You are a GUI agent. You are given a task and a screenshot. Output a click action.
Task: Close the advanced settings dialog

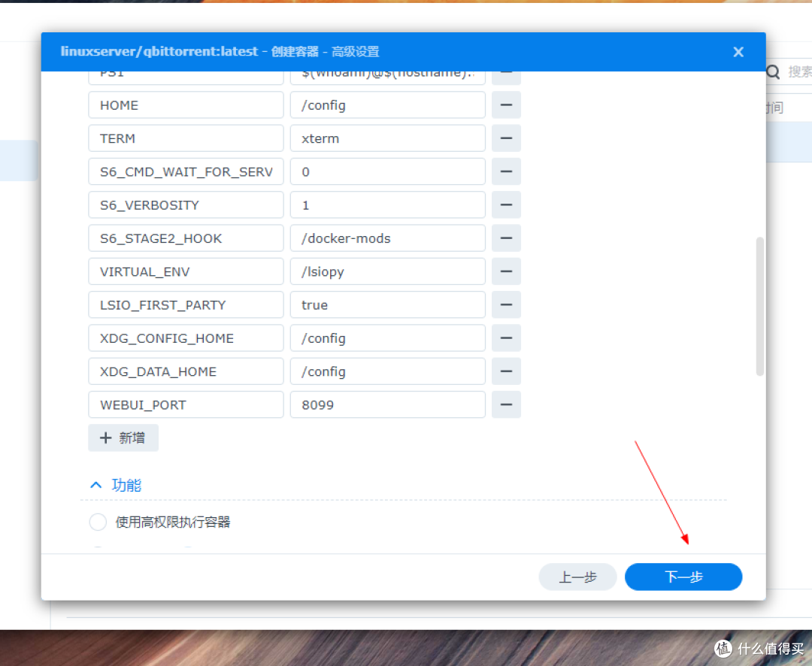click(x=738, y=52)
